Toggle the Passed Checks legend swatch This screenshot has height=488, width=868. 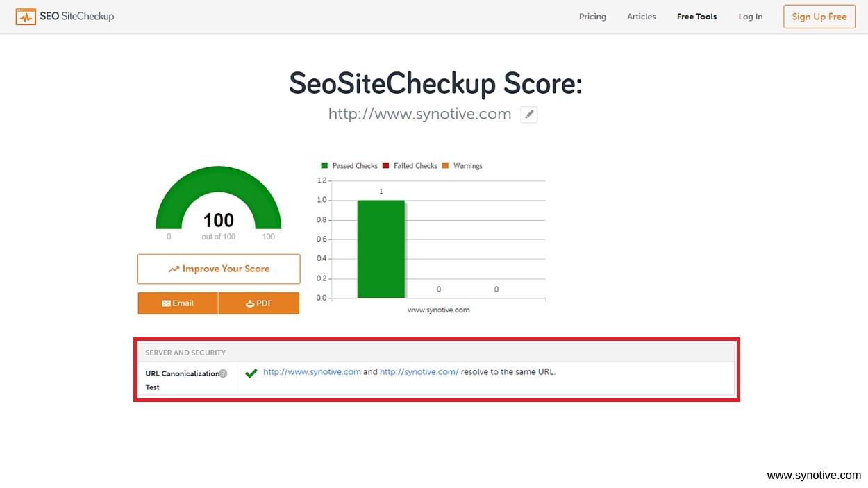click(324, 166)
